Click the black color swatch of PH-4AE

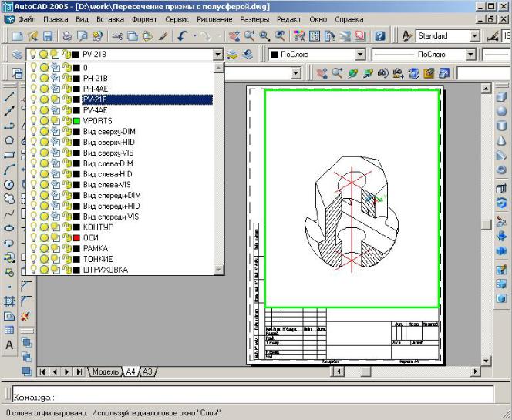[x=77, y=89]
